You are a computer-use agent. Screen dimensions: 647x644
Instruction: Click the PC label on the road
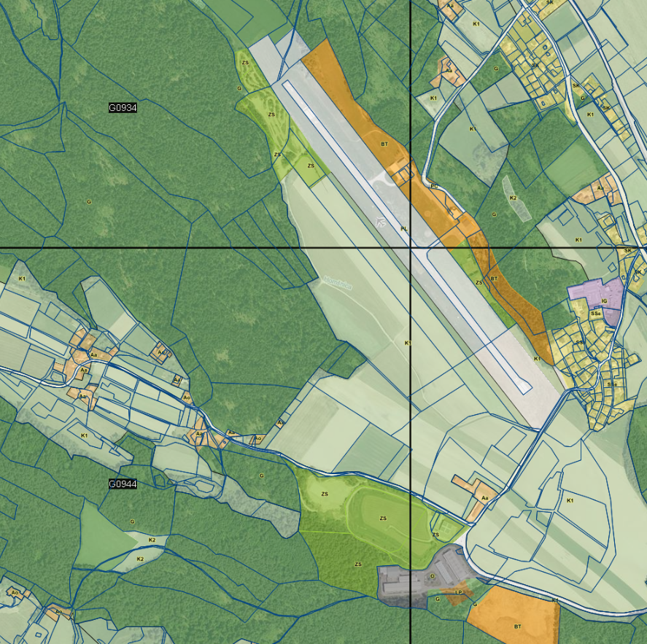(x=434, y=186)
